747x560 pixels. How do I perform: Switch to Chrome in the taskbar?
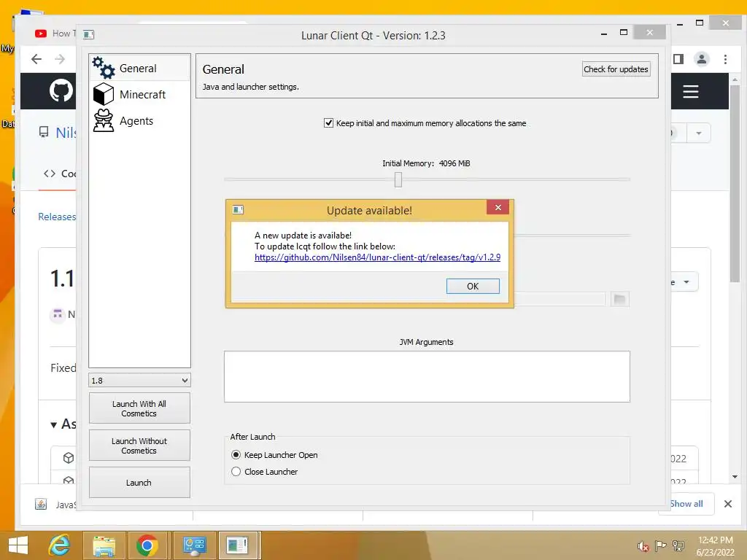tap(147, 545)
